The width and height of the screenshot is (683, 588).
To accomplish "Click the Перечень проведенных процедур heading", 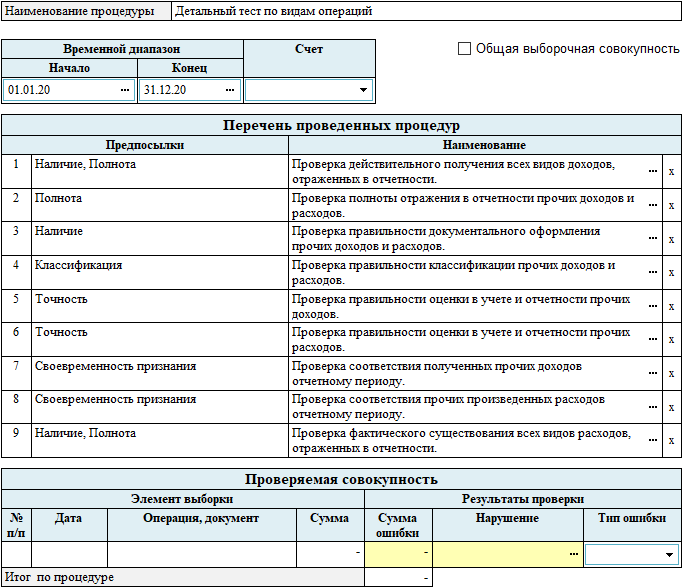I will coord(341,125).
